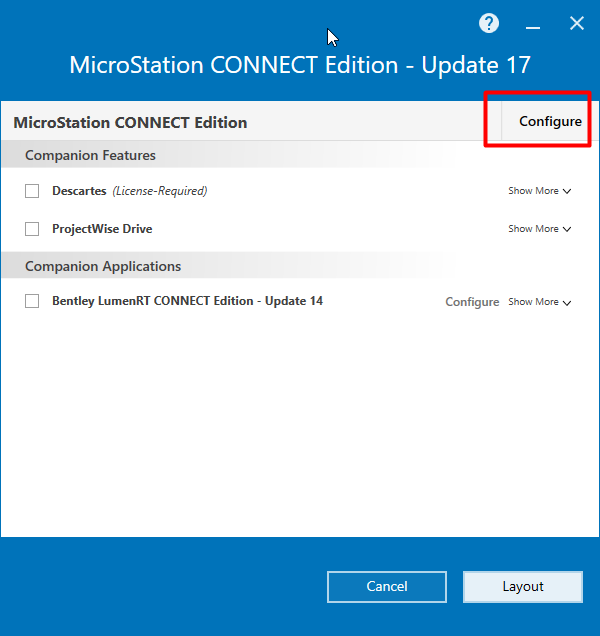Screen dimensions: 600x636
Task: Expand Show More for Descartes
Action: 540,191
